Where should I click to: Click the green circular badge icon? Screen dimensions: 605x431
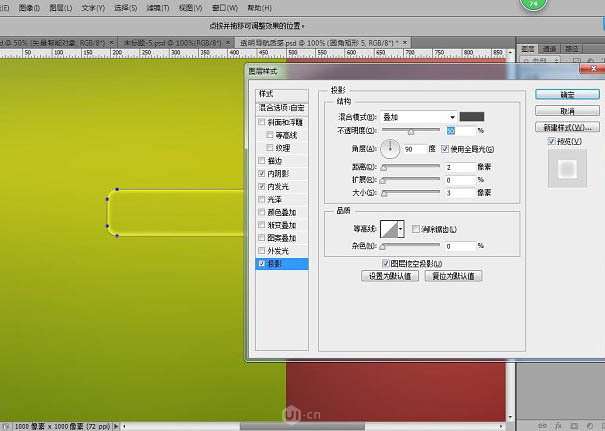pos(534,5)
